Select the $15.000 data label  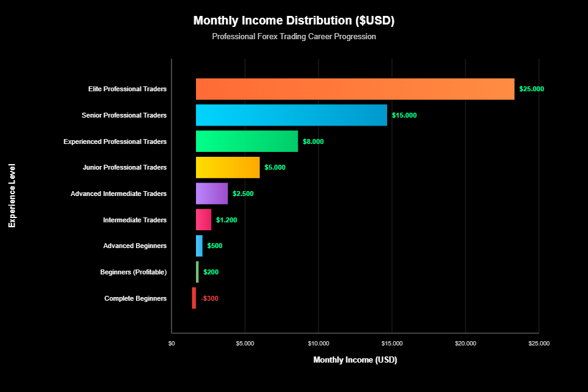[x=404, y=115]
